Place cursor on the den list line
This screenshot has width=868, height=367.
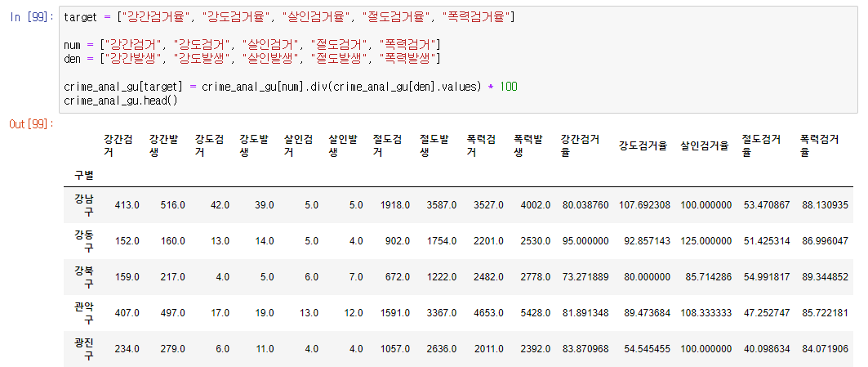coord(251,58)
